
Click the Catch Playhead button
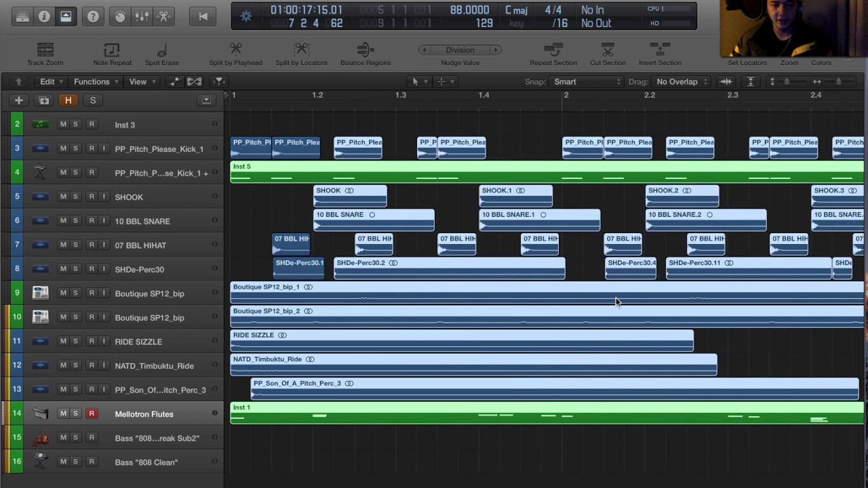click(x=218, y=81)
